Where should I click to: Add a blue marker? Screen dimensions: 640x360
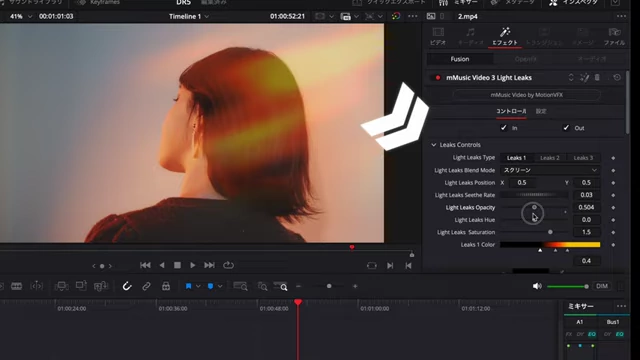[x=210, y=287]
